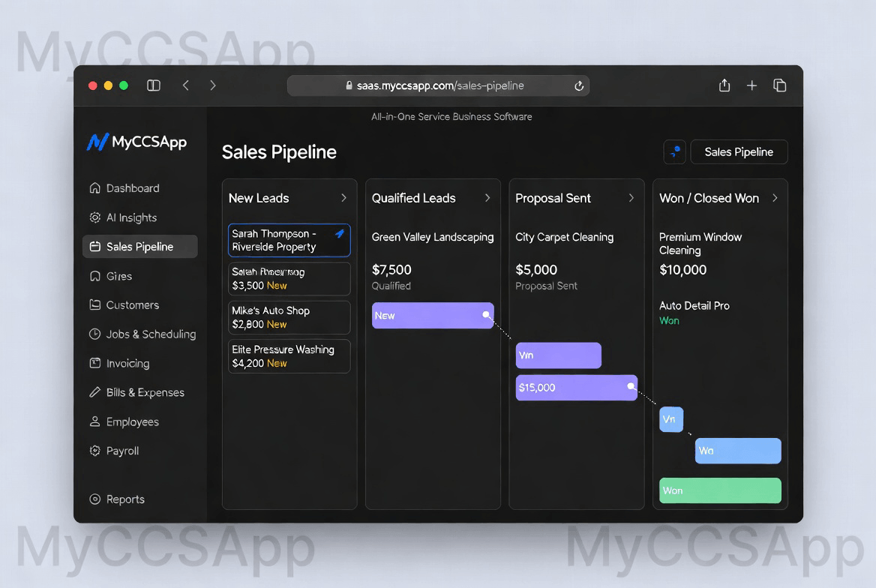Open the Sarah Thompson - Riverside Property card
This screenshot has height=588, width=876.
pyautogui.click(x=289, y=240)
